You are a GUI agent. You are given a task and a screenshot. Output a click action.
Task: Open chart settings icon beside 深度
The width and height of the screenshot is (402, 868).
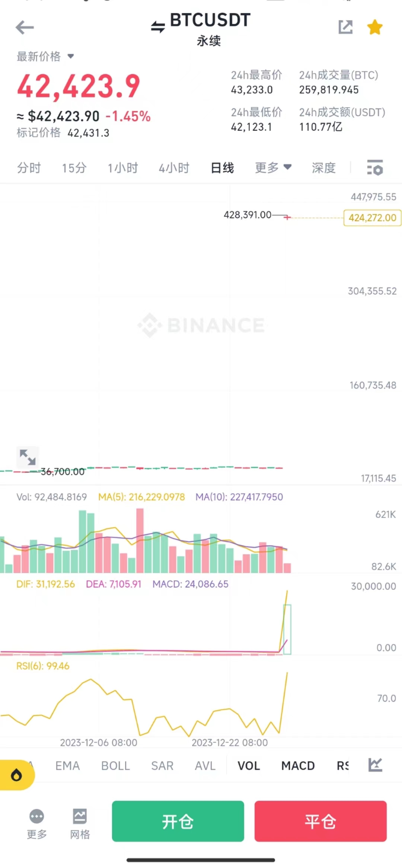(x=374, y=167)
